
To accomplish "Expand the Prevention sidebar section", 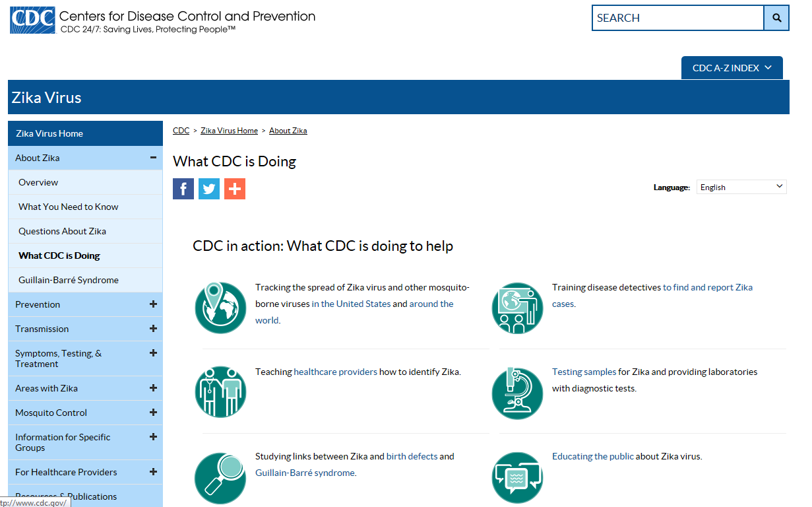I will pyautogui.click(x=153, y=304).
